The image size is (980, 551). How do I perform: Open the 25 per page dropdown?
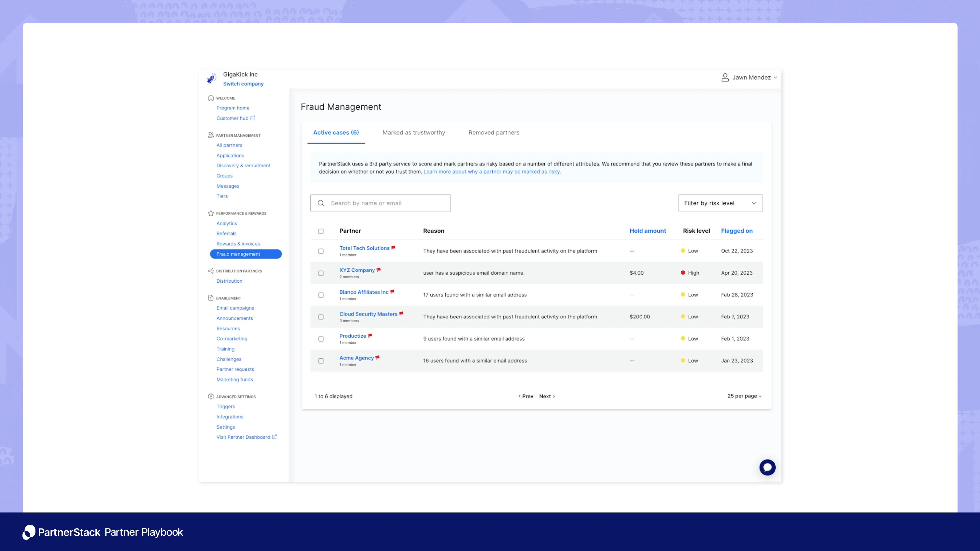[743, 396]
